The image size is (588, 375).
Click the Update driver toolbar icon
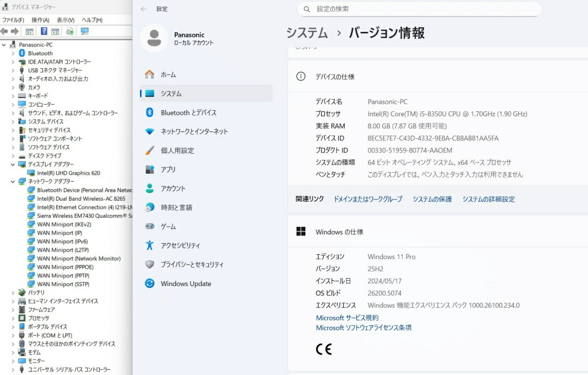(69, 31)
